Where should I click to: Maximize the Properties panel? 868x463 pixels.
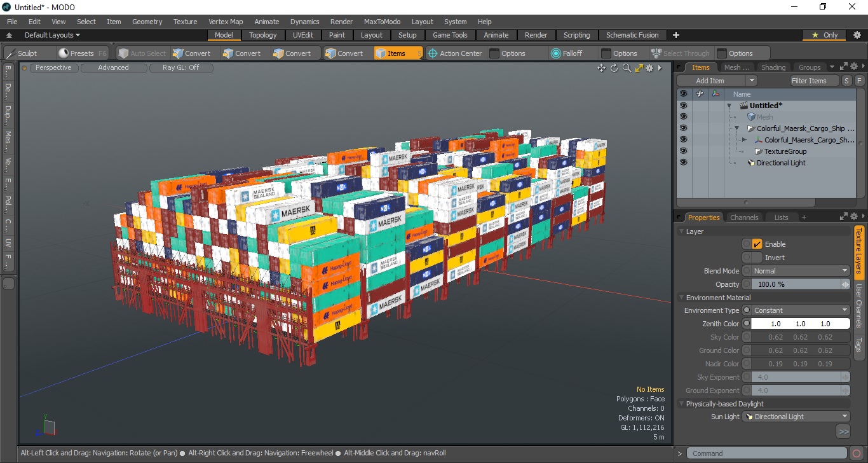click(844, 217)
